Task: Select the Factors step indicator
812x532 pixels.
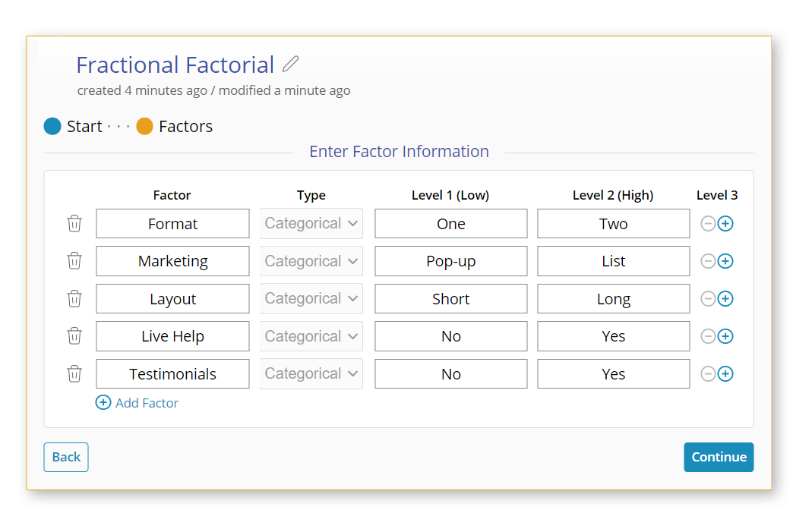Action: coord(145,127)
